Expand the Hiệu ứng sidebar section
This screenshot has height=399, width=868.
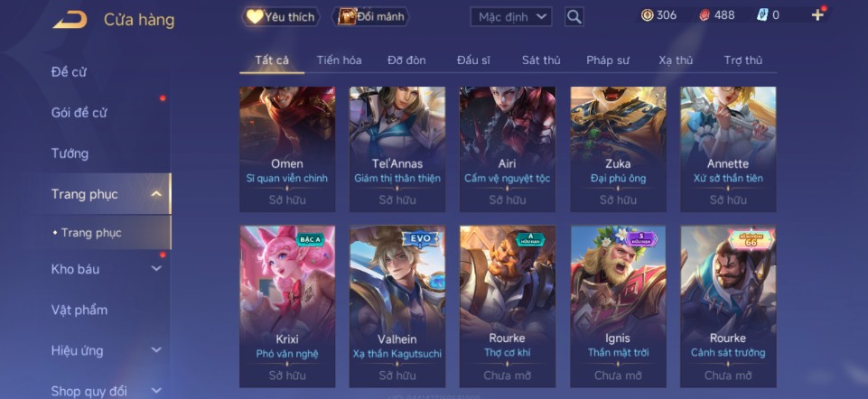coord(156,350)
